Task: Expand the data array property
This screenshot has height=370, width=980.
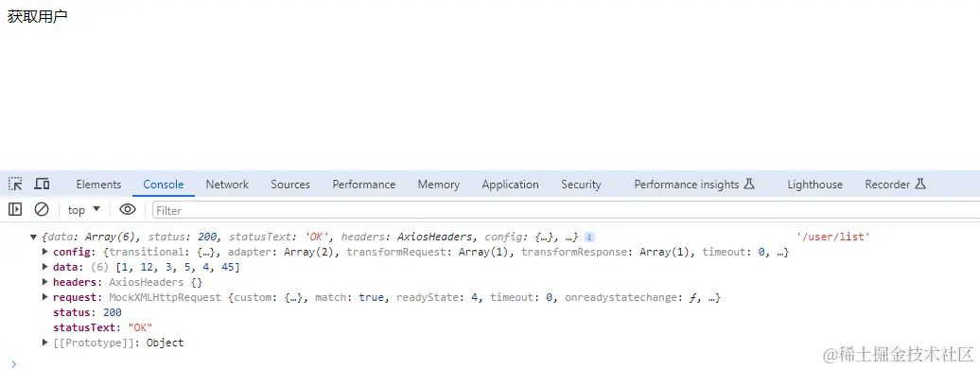Action: 44,267
